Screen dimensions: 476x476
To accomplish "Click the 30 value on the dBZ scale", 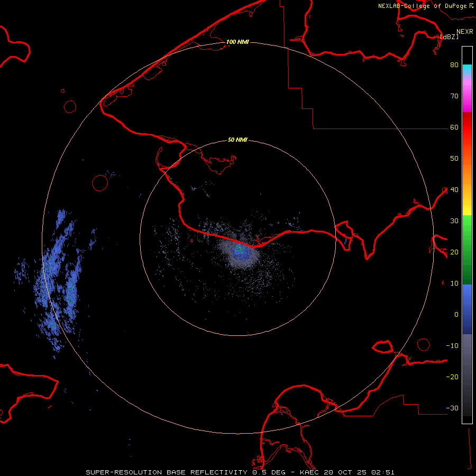I will (x=454, y=221).
